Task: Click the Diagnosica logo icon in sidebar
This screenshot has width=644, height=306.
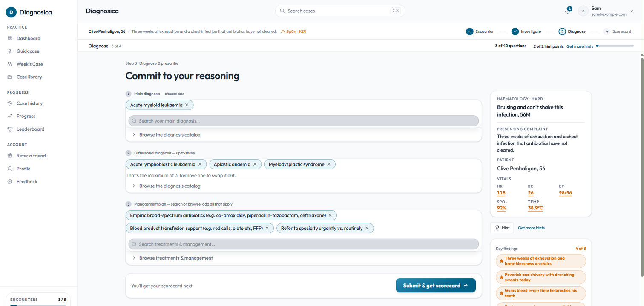Action: coord(11,12)
